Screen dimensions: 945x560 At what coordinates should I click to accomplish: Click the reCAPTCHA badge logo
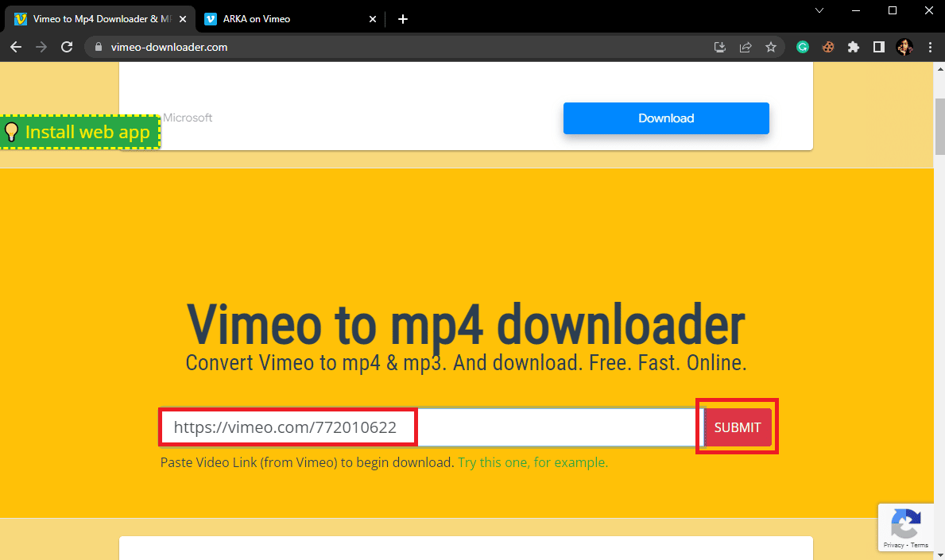905,523
